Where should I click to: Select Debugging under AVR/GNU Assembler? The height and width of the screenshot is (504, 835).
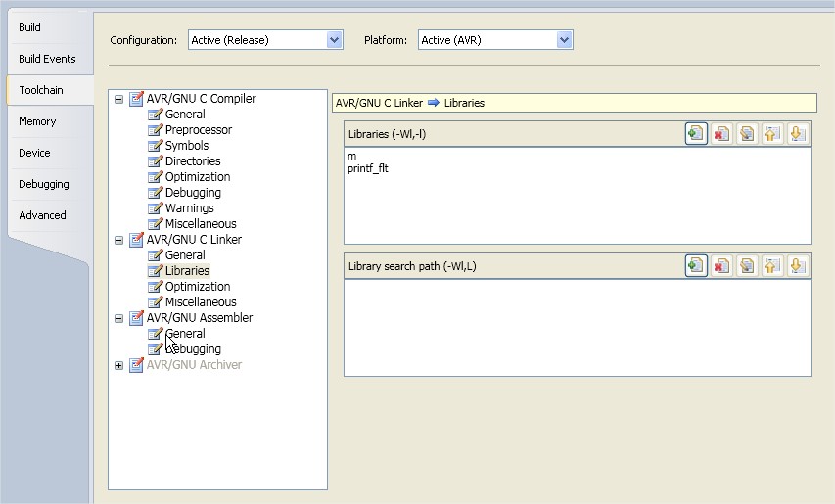[193, 349]
